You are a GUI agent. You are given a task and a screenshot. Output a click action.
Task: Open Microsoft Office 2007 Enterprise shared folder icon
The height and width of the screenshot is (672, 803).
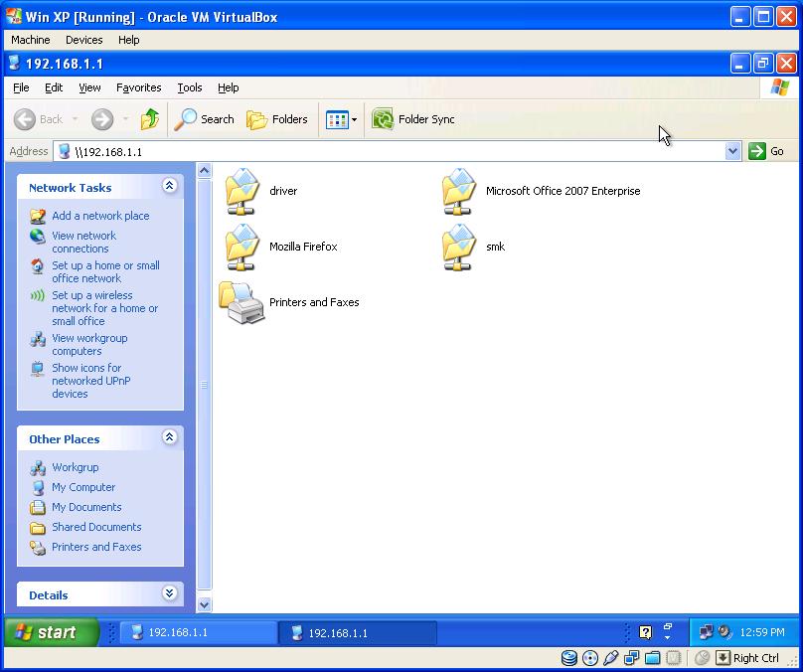pyautogui.click(x=459, y=191)
